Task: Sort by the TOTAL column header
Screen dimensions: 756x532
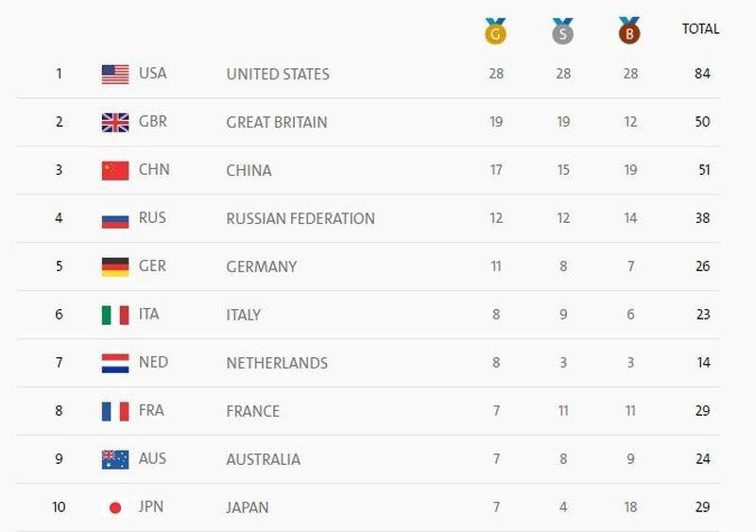Action: pyautogui.click(x=700, y=29)
